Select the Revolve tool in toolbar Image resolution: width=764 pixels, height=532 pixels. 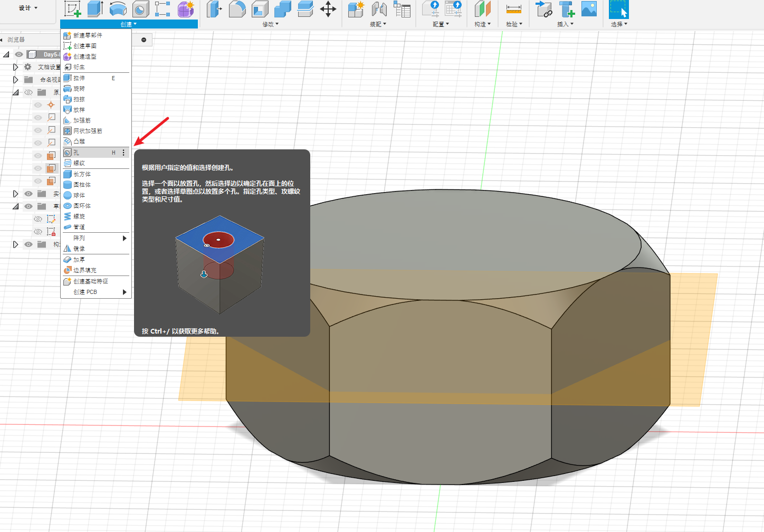pyautogui.click(x=118, y=9)
